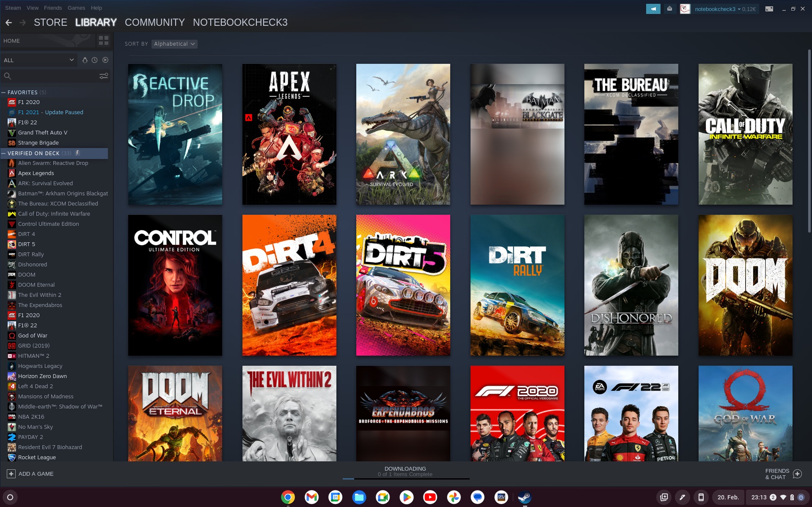Open the Control Ultimate Edition cover
Screen dimensions: 812x507
pyautogui.click(x=175, y=285)
